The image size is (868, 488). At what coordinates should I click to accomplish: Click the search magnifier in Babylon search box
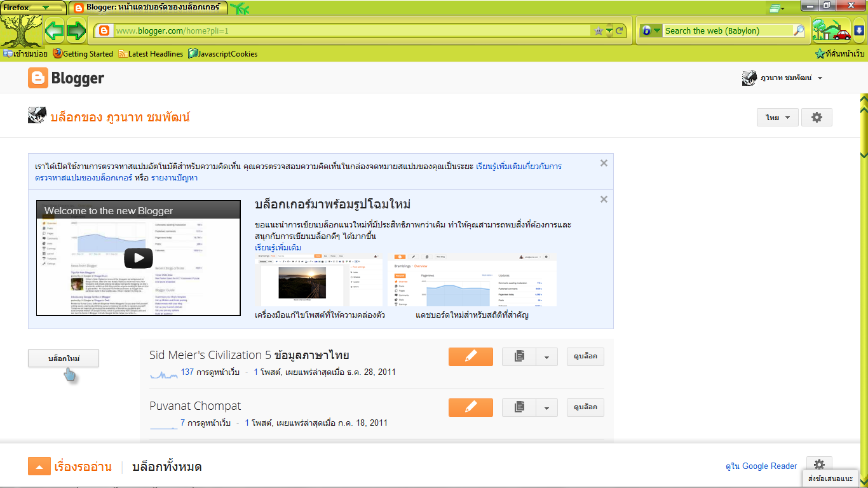[799, 30]
